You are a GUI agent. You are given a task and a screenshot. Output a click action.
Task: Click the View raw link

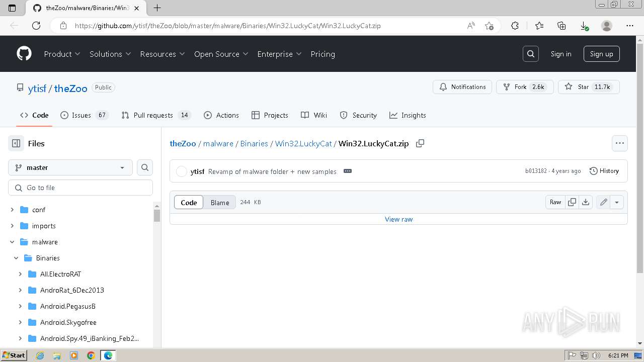tap(398, 219)
